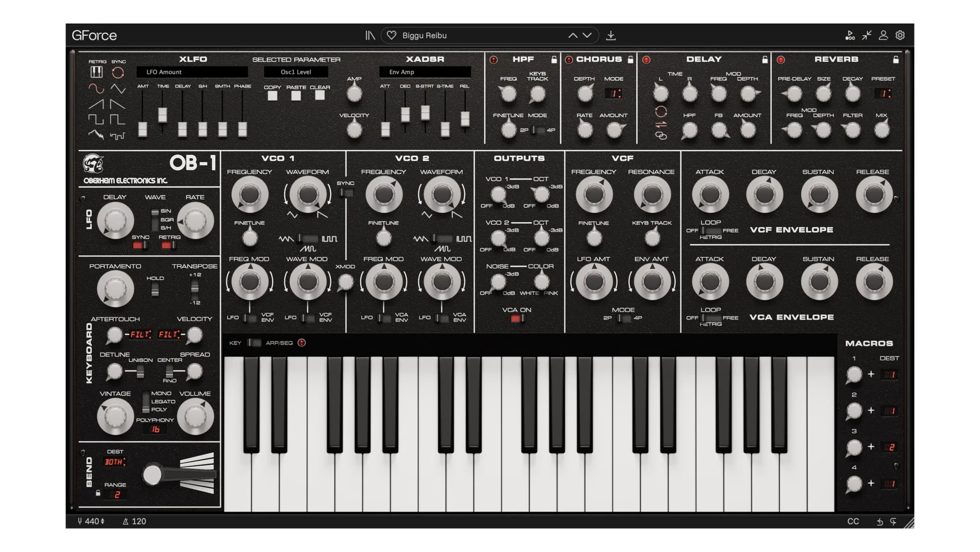The image size is (980, 552).
Task: Open the Env Amp XADSR destination field
Action: [x=425, y=72]
